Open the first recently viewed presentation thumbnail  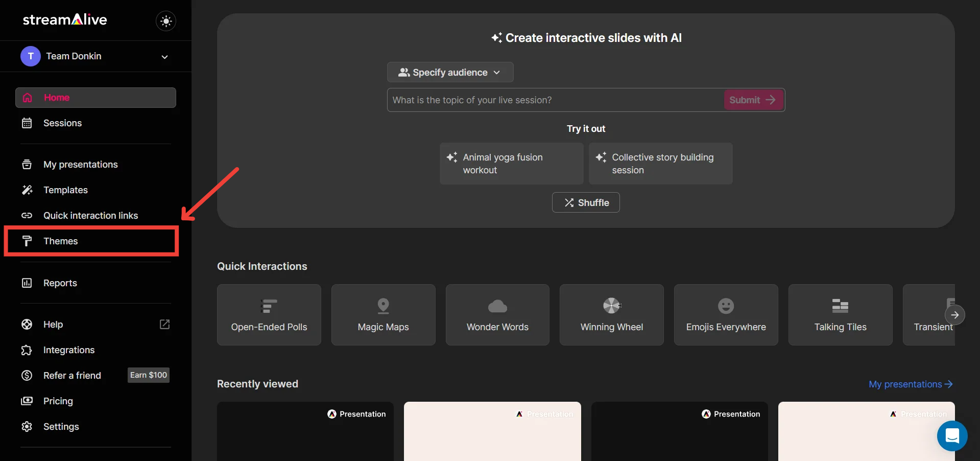305,432
